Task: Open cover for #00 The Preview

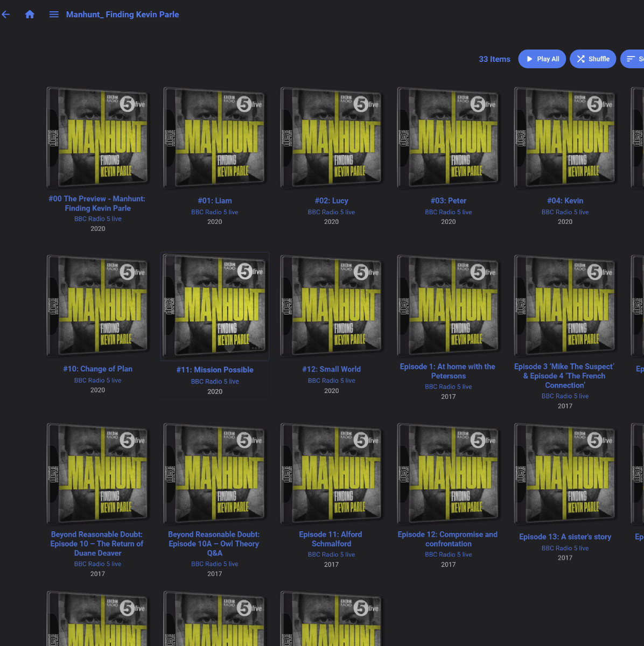Action: click(x=97, y=137)
